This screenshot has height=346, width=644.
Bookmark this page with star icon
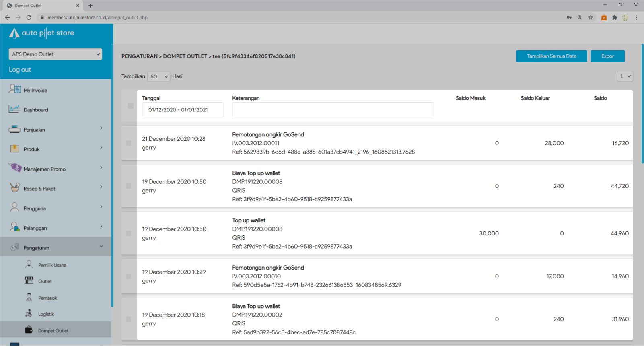coord(591,17)
